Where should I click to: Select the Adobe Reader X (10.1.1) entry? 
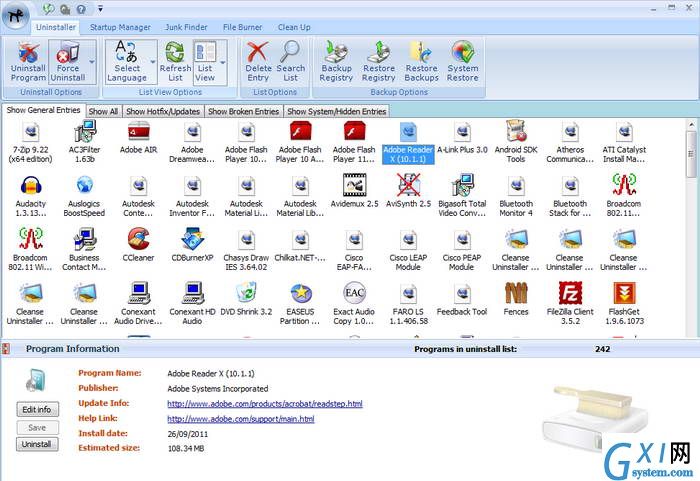click(x=408, y=142)
